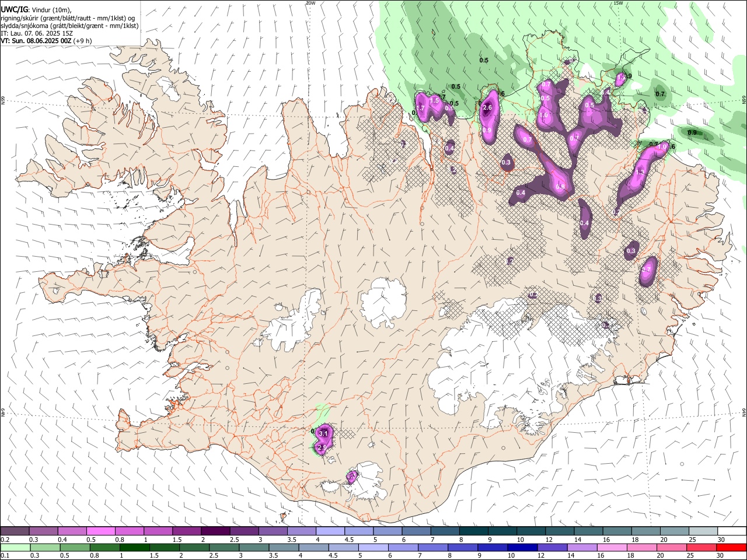Click the bright pink 0.5 snow legend swatch
The image size is (747, 560).
click(x=101, y=531)
